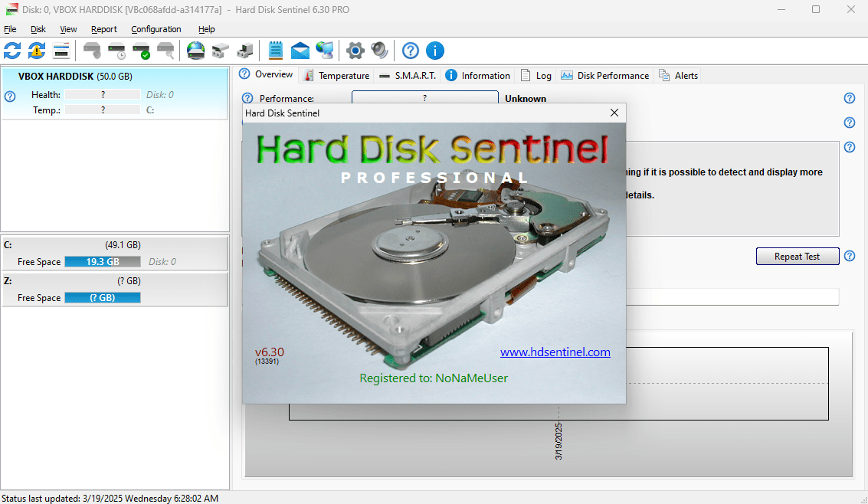Close the Hard Disk Sentinel about dialog

(614, 113)
